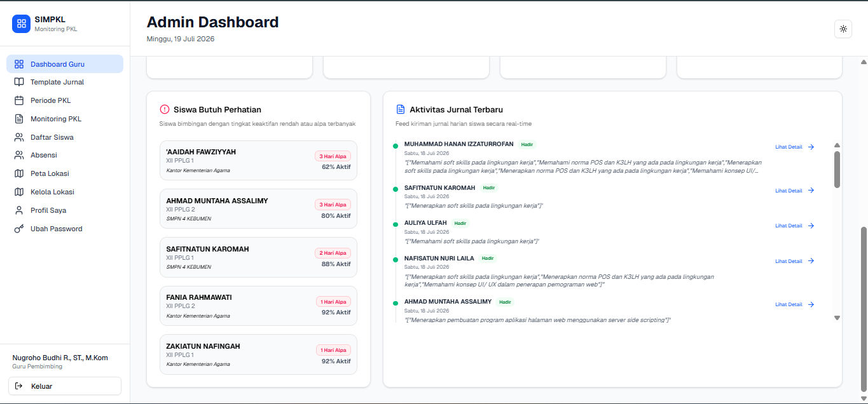The width and height of the screenshot is (868, 404).
Task: Click the Siswa Butuh Perhatian alert icon
Action: (165, 109)
